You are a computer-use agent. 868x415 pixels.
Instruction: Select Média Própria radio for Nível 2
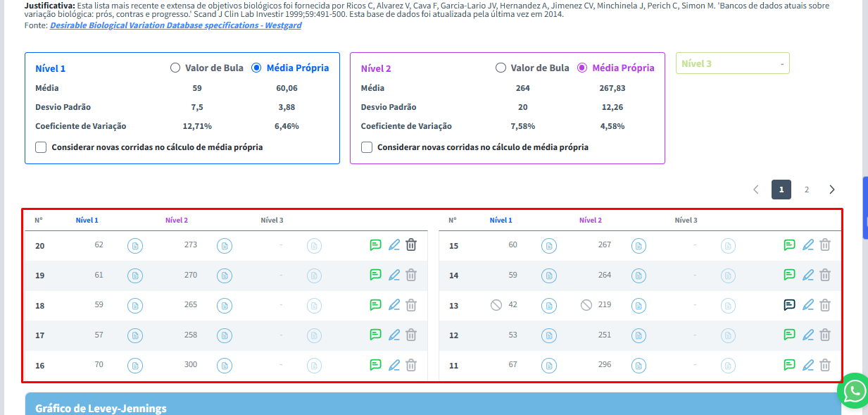pyautogui.click(x=582, y=68)
